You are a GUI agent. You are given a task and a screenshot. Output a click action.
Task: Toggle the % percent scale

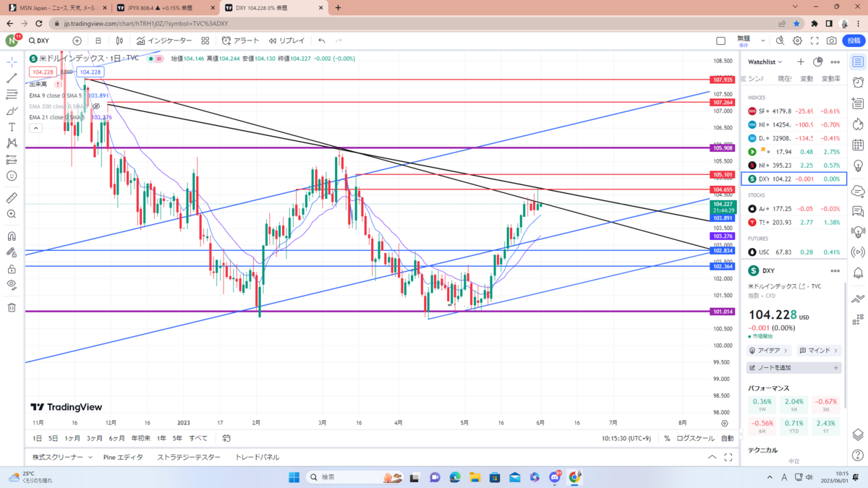pyautogui.click(x=667, y=438)
